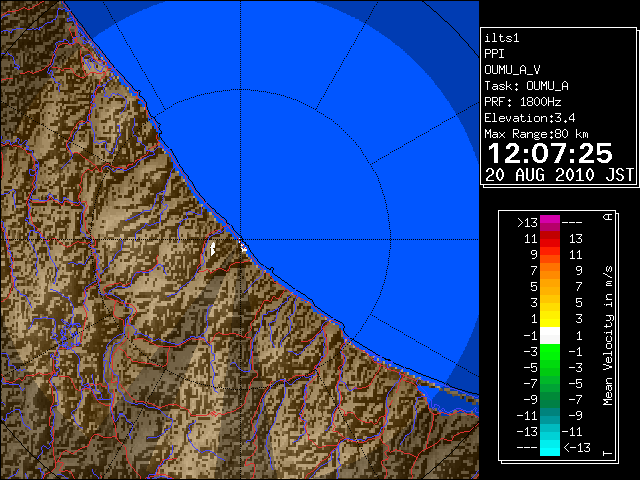
Task: Click the OUMU_A_V product name
Action: [x=512, y=70]
